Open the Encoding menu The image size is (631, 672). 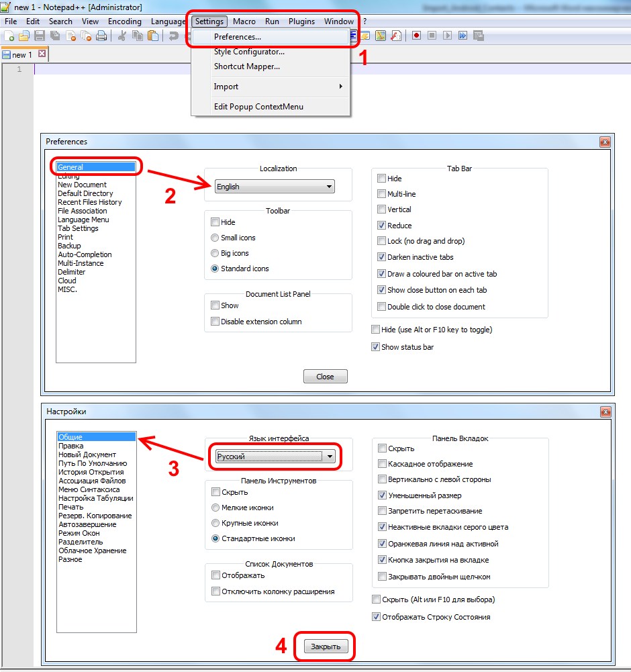click(x=125, y=21)
